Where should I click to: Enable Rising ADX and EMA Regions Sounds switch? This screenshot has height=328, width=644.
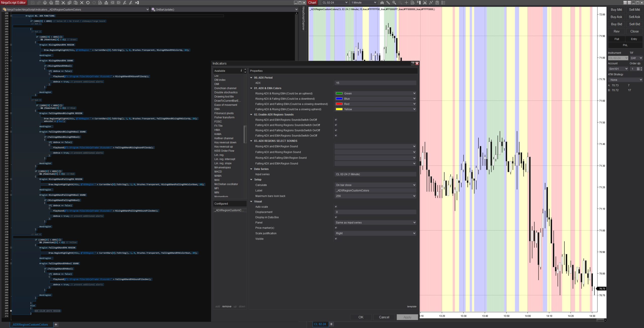336,120
